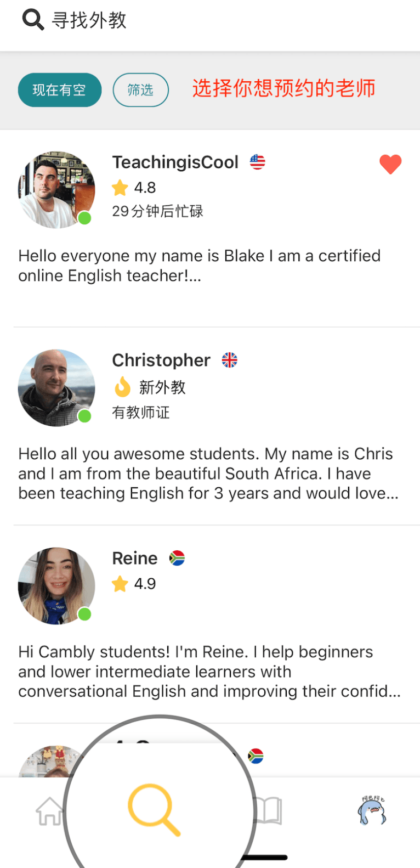
Task: Toggle the 现在有空 availability filter
Action: [x=59, y=90]
